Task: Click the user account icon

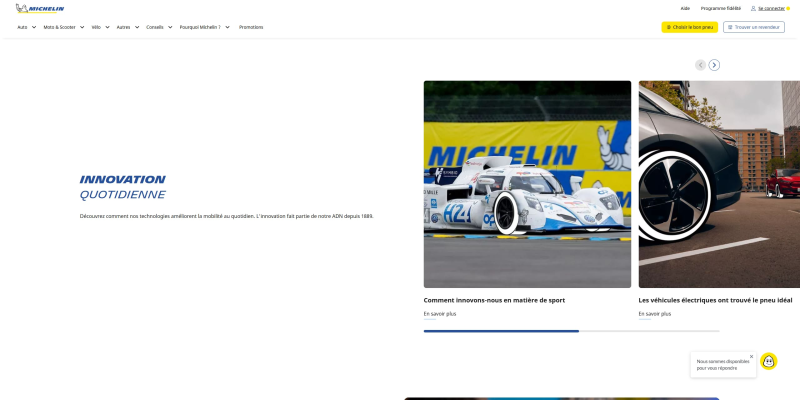Action: (x=753, y=8)
